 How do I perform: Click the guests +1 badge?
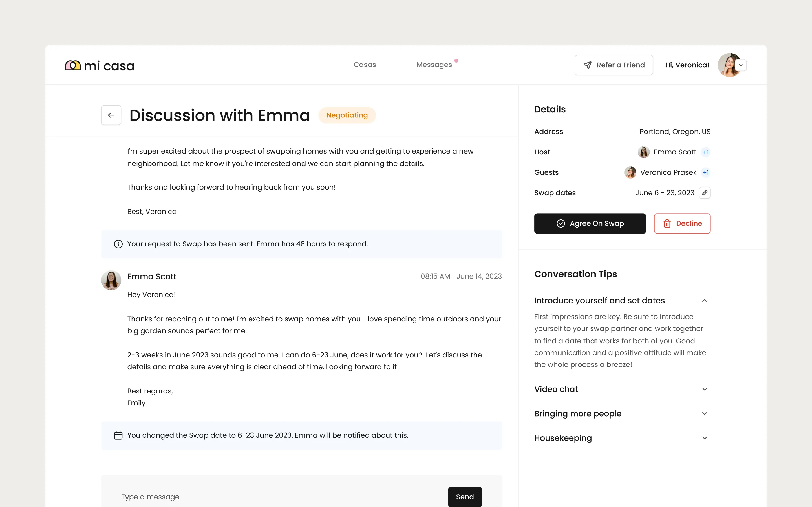(x=706, y=173)
